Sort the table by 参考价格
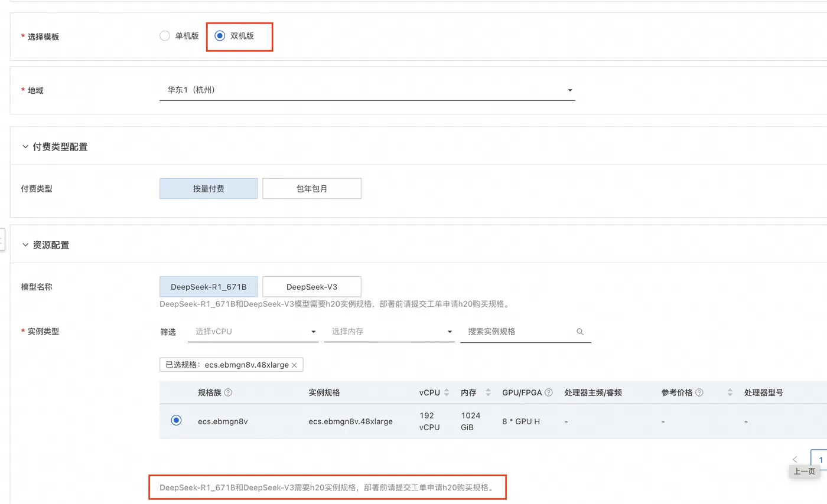This screenshot has height=504, width=827. pos(730,392)
